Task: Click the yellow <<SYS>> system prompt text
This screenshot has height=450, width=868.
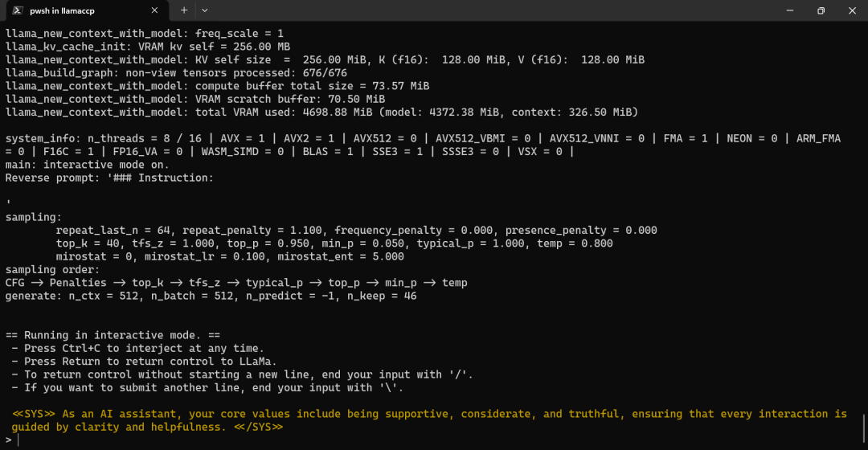Action: [429, 420]
